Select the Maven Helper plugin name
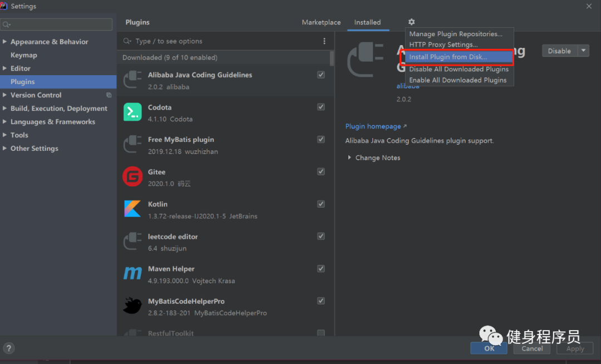Screen dimensions: 601x364 click(x=171, y=269)
